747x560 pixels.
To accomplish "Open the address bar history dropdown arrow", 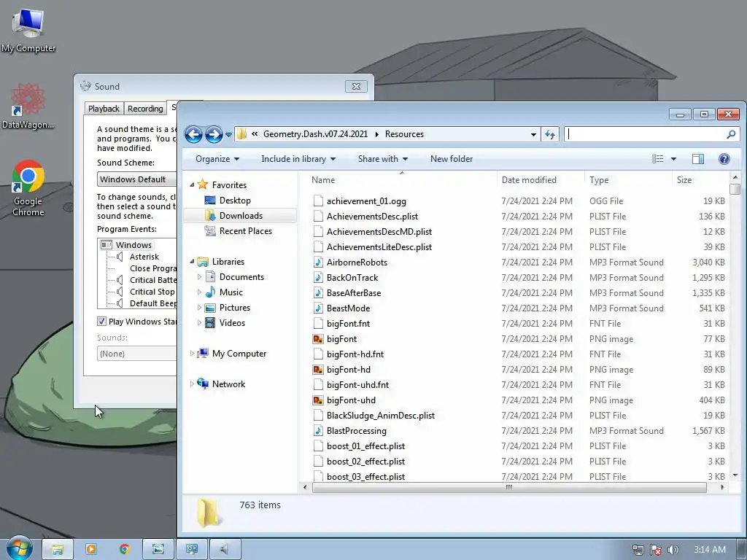I will pos(533,135).
